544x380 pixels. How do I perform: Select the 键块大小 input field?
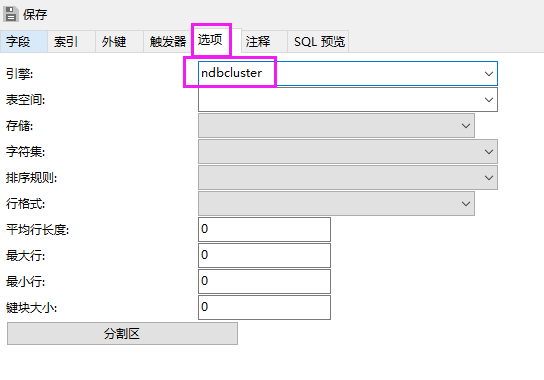264,307
